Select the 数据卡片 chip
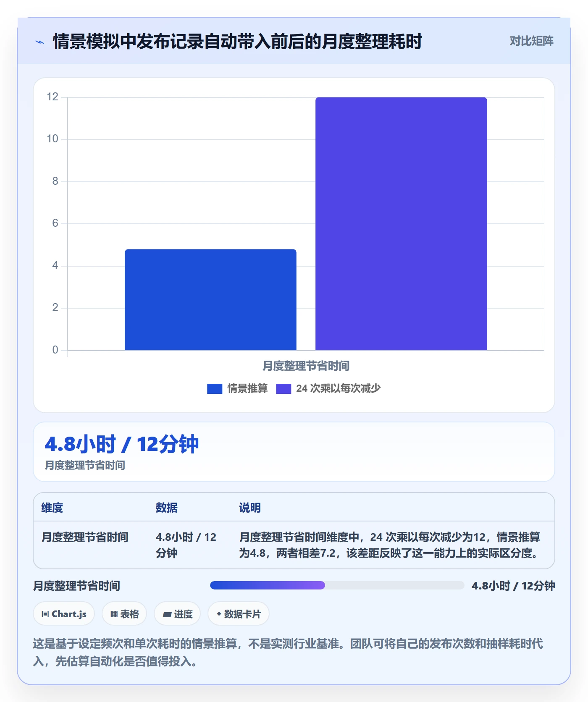588x702 pixels. (x=239, y=614)
